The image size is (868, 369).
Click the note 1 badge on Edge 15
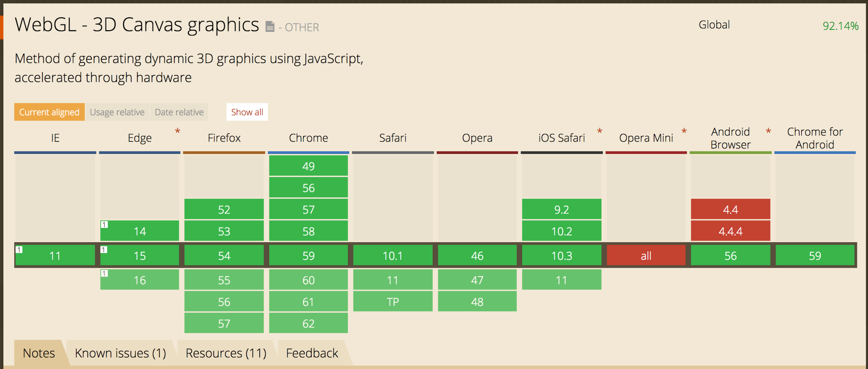[x=104, y=249]
